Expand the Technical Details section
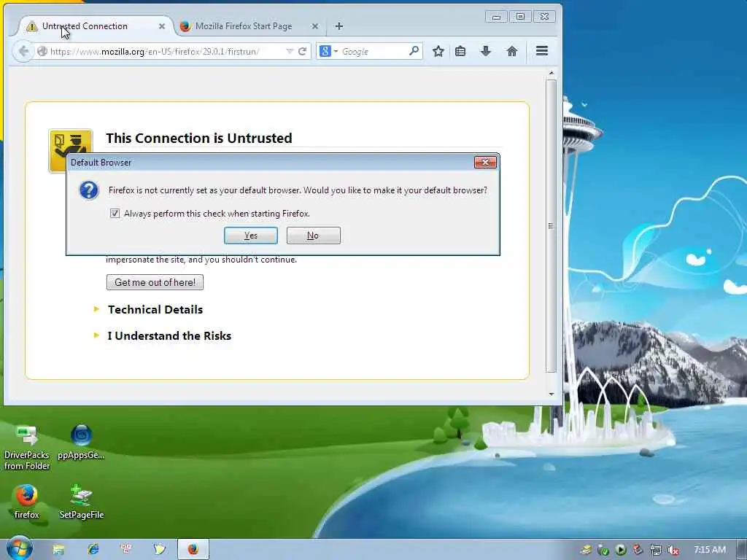747x560 pixels. click(155, 309)
